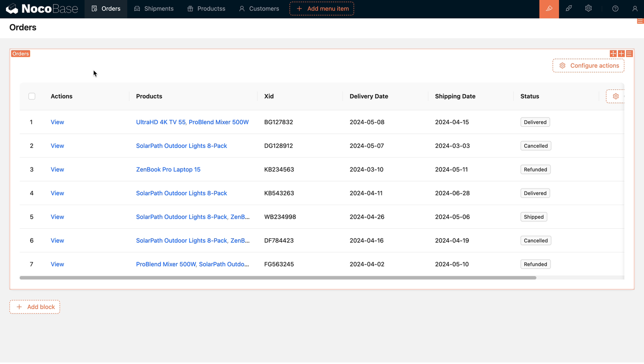
Task: Click the Refunded status tag in row 3
Action: pyautogui.click(x=535, y=169)
